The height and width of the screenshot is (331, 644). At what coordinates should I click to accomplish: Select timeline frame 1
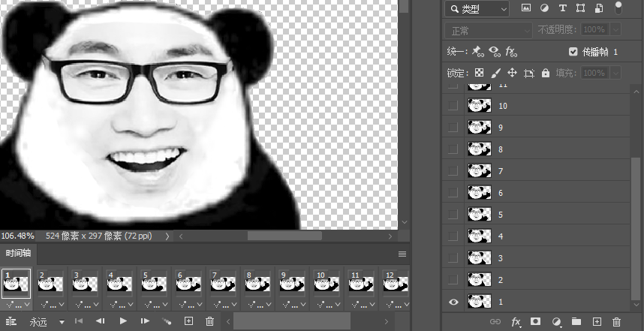pyautogui.click(x=16, y=284)
